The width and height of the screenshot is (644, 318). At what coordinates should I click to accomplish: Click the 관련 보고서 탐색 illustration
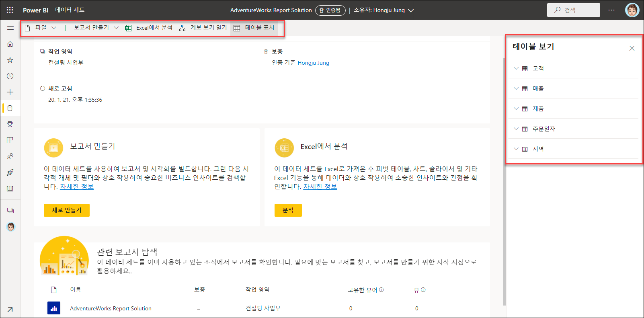click(x=64, y=256)
